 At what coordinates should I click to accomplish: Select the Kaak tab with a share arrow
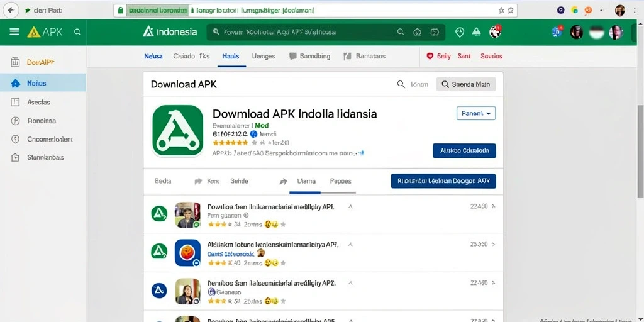[x=208, y=181]
